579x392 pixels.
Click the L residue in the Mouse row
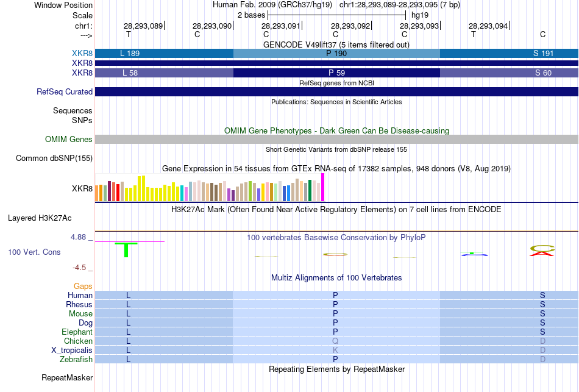pyautogui.click(x=128, y=314)
